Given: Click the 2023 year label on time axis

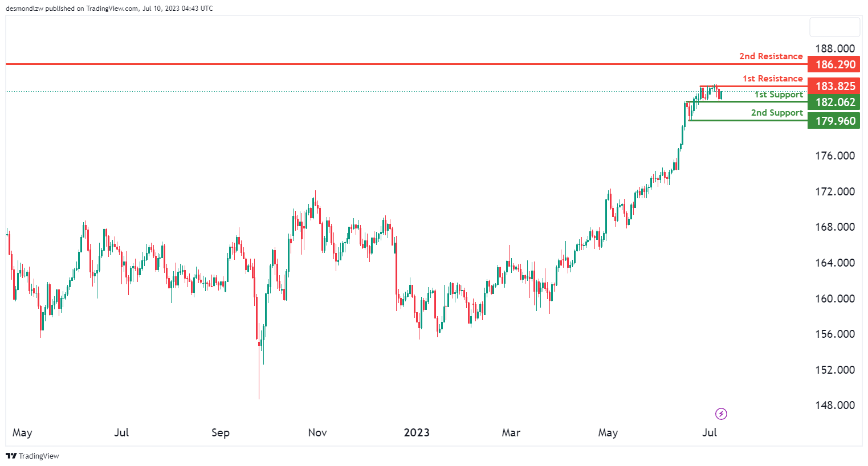Looking at the screenshot, I should [417, 432].
